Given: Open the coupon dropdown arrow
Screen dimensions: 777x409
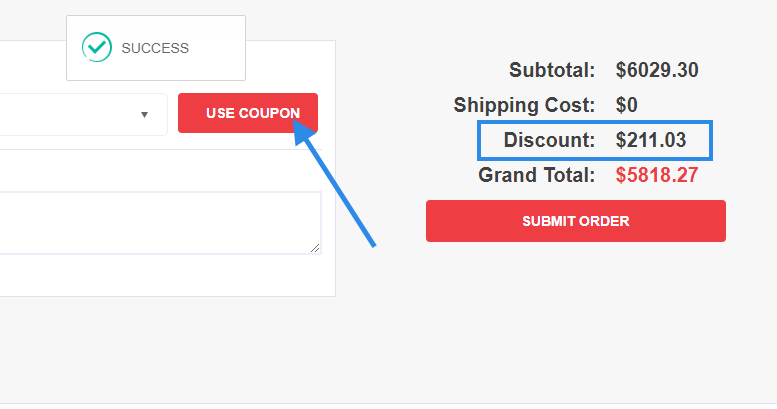Looking at the screenshot, I should pyautogui.click(x=144, y=115).
